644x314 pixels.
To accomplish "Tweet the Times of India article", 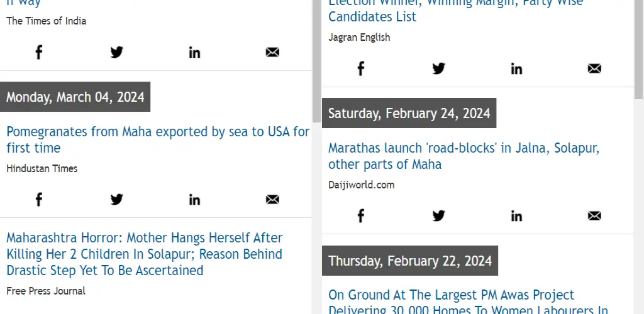I will pyautogui.click(x=116, y=52).
